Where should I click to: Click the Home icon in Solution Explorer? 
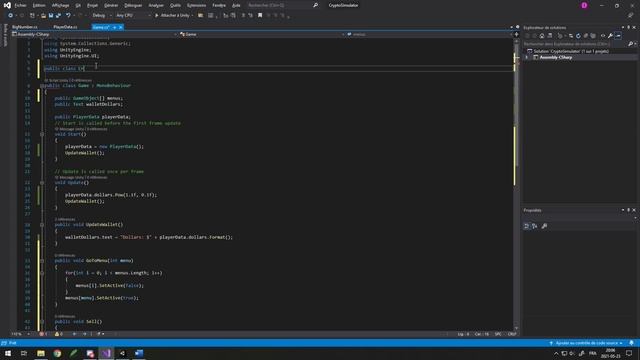(x=542, y=36)
